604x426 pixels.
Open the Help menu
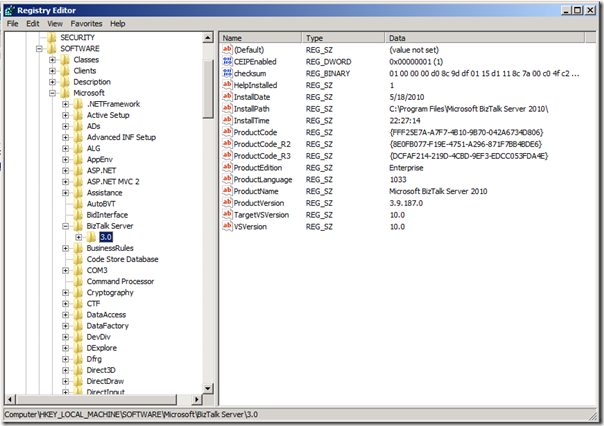click(x=117, y=23)
